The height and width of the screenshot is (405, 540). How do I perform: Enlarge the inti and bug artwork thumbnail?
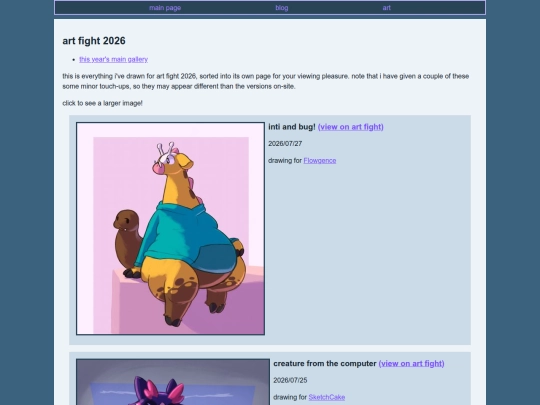[170, 228]
